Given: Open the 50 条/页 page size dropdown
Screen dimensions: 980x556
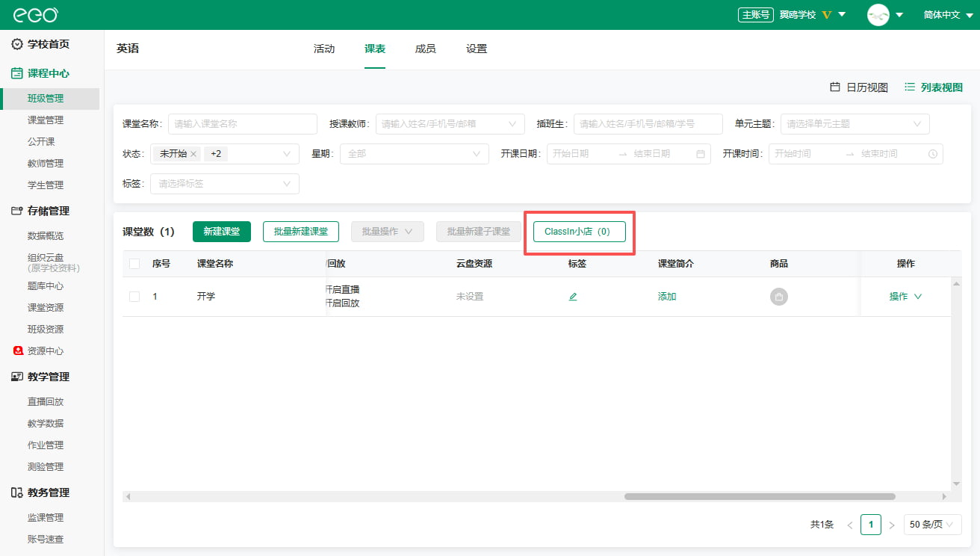Looking at the screenshot, I should click(932, 525).
